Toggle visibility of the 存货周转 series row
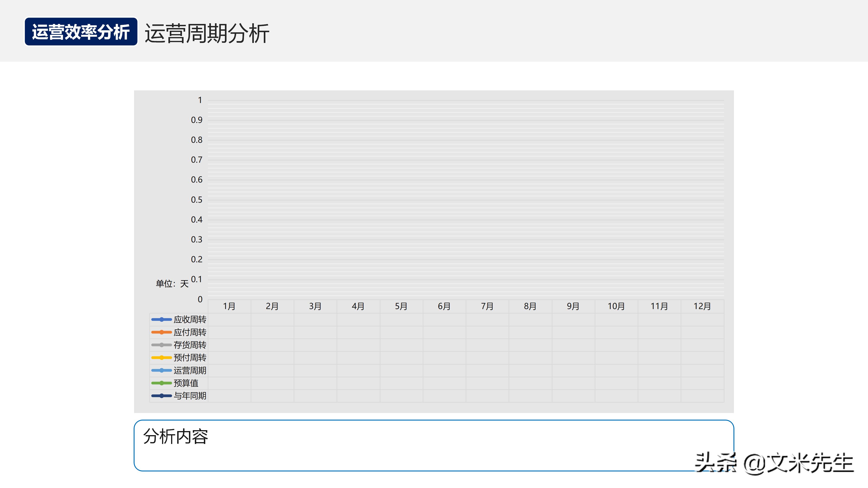 pyautogui.click(x=190, y=345)
